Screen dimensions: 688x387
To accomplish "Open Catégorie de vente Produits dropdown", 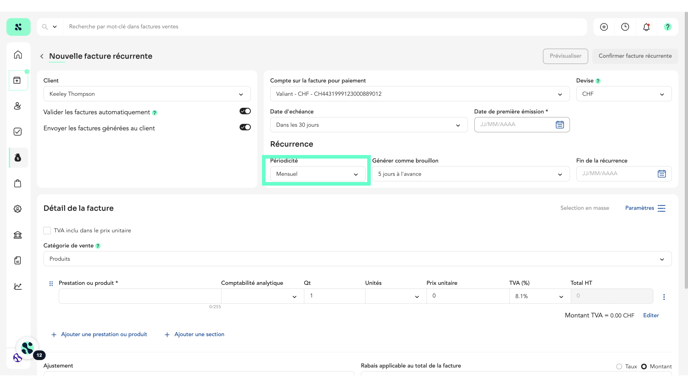I will 357,259.
